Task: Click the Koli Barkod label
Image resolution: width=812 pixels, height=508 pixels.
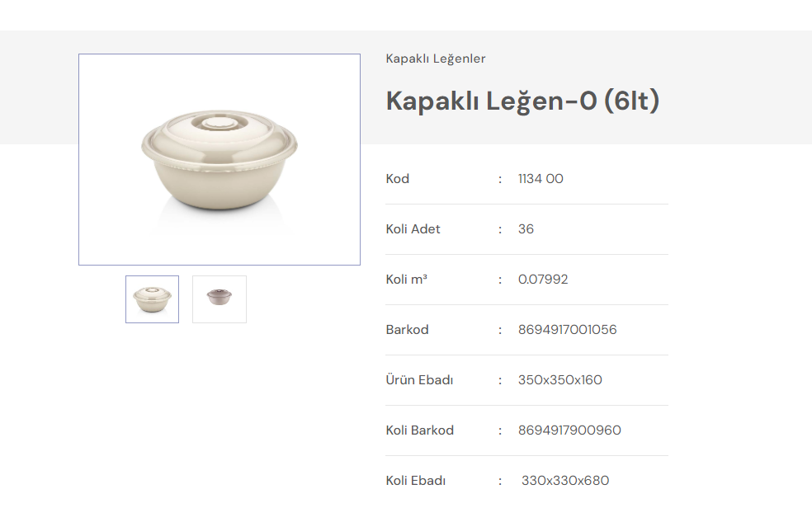Action: tap(420, 430)
